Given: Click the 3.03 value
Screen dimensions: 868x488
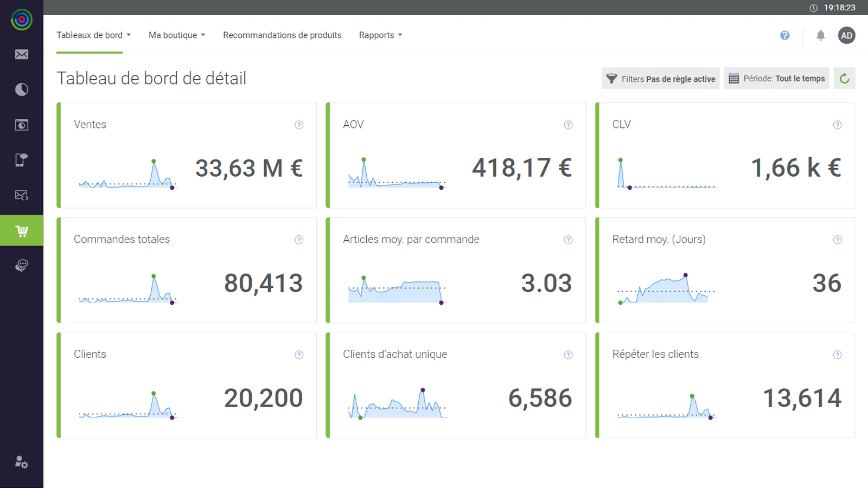Looking at the screenshot, I should [x=546, y=284].
